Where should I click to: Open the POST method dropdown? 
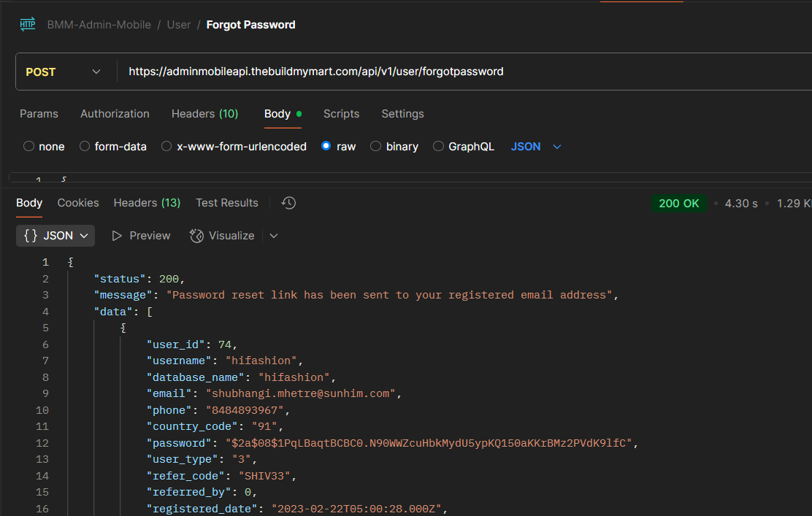(64, 72)
